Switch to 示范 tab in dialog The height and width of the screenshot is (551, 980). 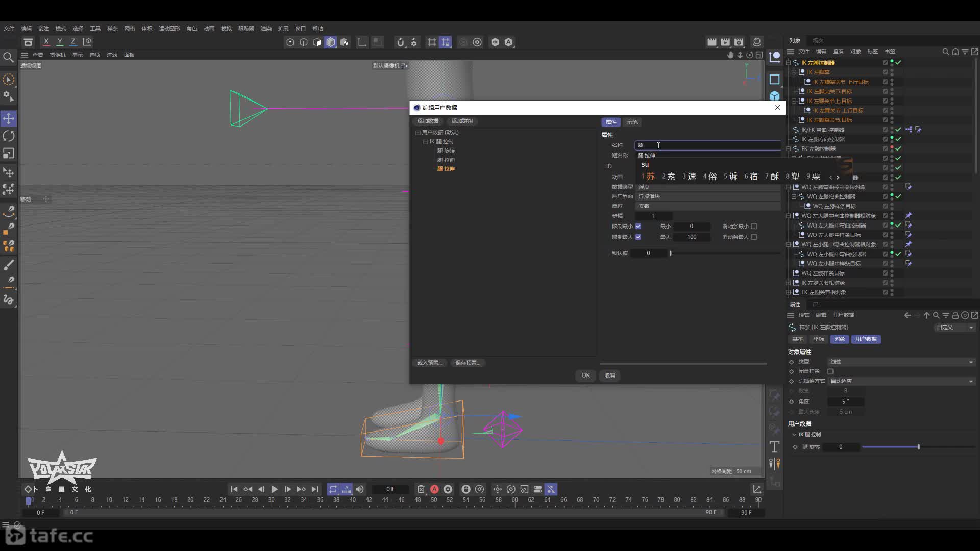[632, 122]
